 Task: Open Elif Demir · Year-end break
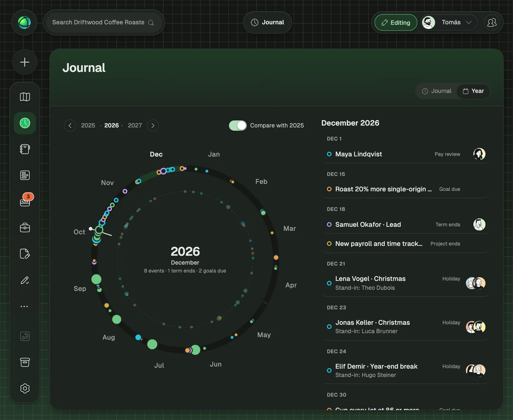405,370
